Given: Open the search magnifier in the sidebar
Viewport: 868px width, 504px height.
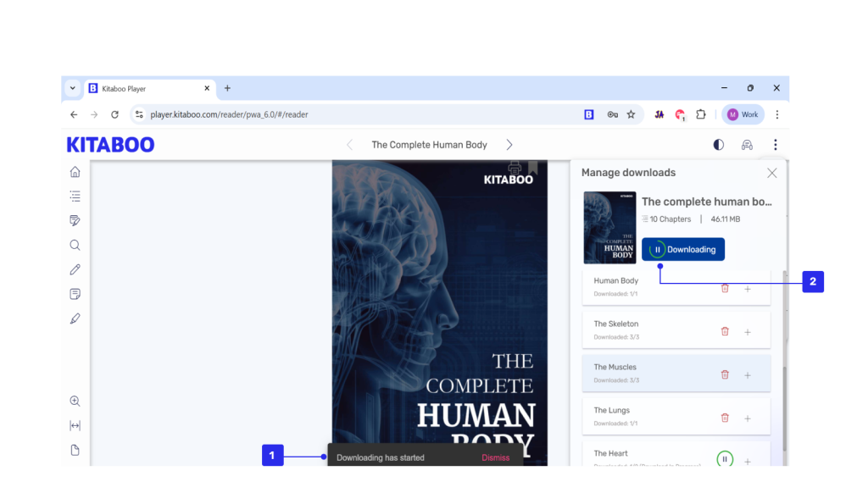Looking at the screenshot, I should click(75, 245).
